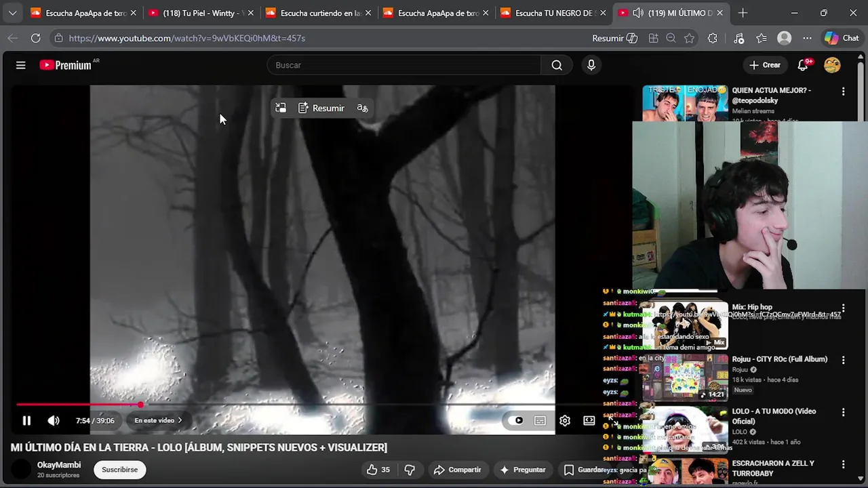Click the address bar URL
The image size is (868, 488).
coord(187,39)
